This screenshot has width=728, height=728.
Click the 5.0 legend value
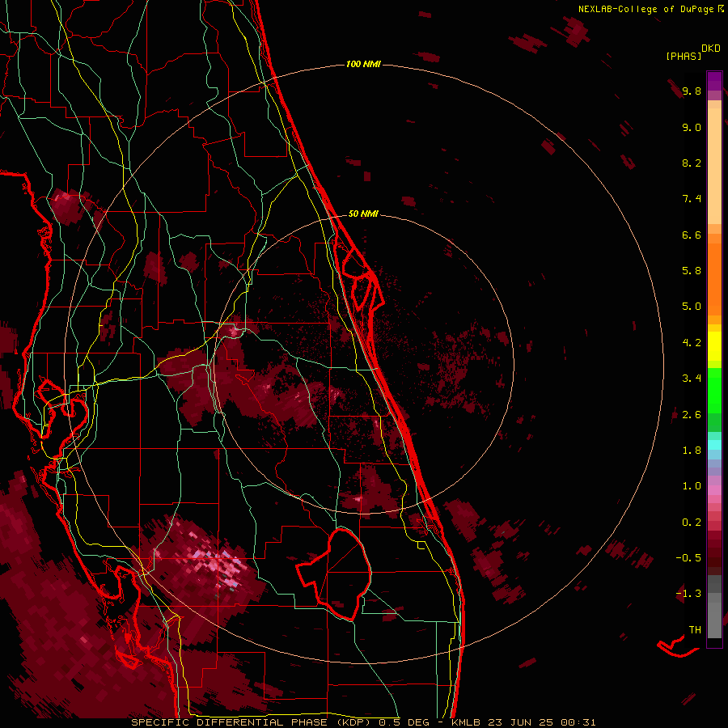(x=692, y=307)
